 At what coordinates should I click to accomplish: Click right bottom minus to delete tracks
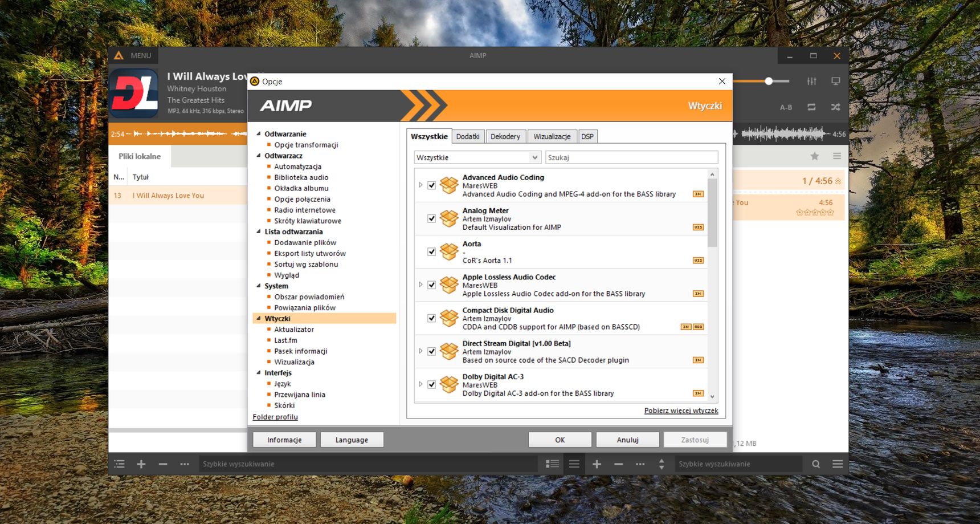click(x=618, y=464)
